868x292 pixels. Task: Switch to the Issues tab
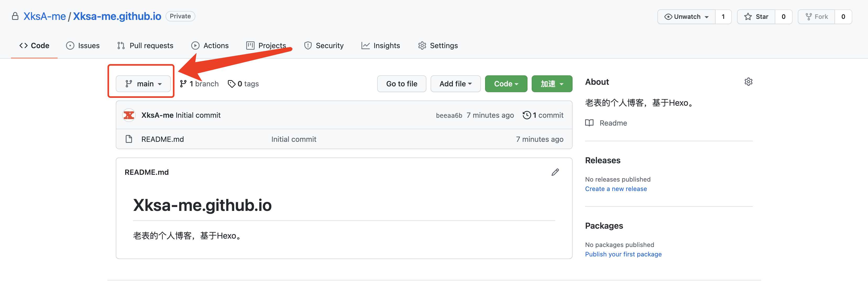click(x=83, y=46)
